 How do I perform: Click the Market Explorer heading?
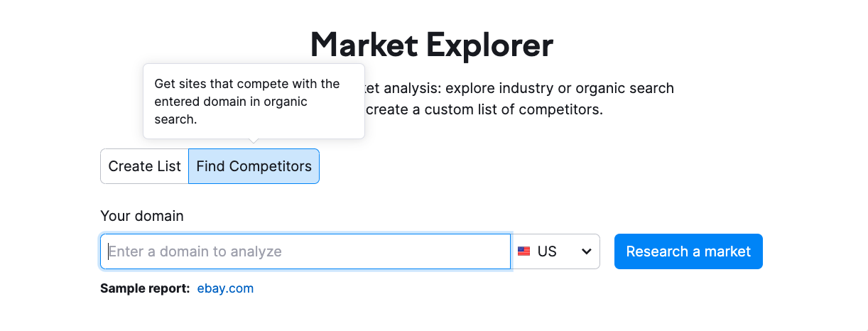(x=432, y=45)
